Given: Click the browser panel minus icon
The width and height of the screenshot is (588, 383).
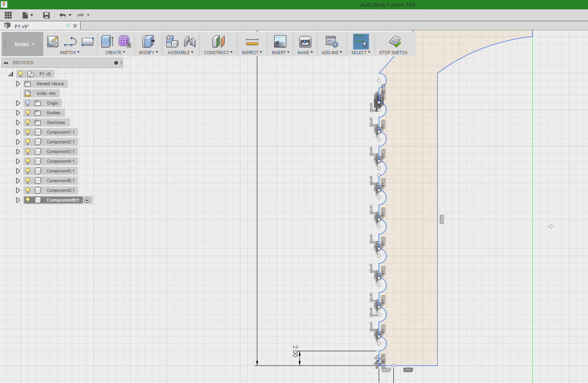Looking at the screenshot, I should (x=116, y=63).
